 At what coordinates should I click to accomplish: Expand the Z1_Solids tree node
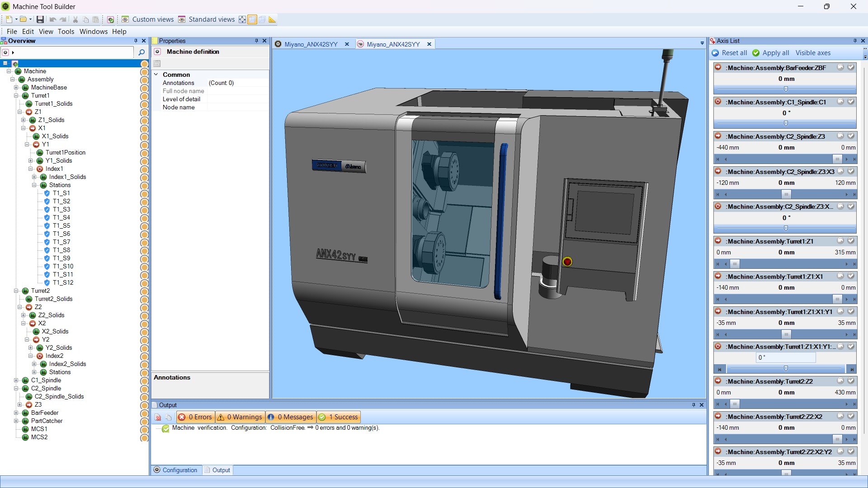point(24,120)
